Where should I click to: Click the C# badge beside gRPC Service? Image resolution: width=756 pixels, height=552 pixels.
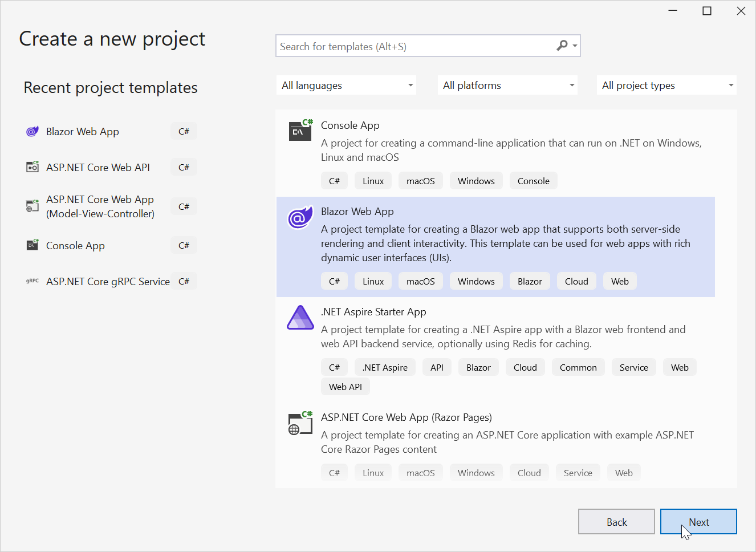[184, 281]
